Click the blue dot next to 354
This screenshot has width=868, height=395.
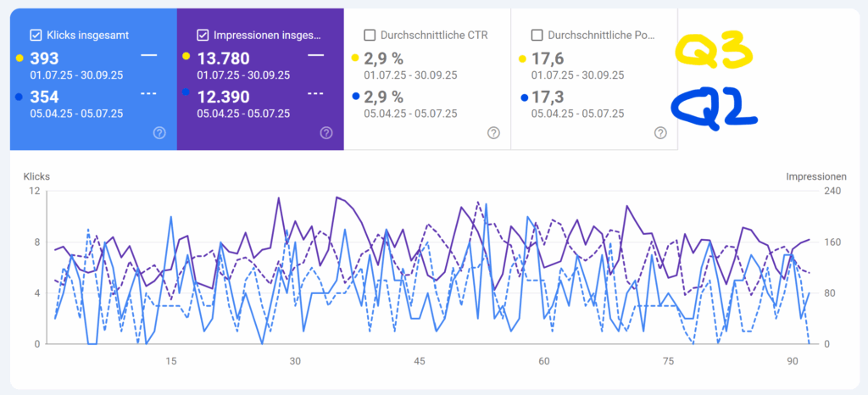tap(19, 97)
